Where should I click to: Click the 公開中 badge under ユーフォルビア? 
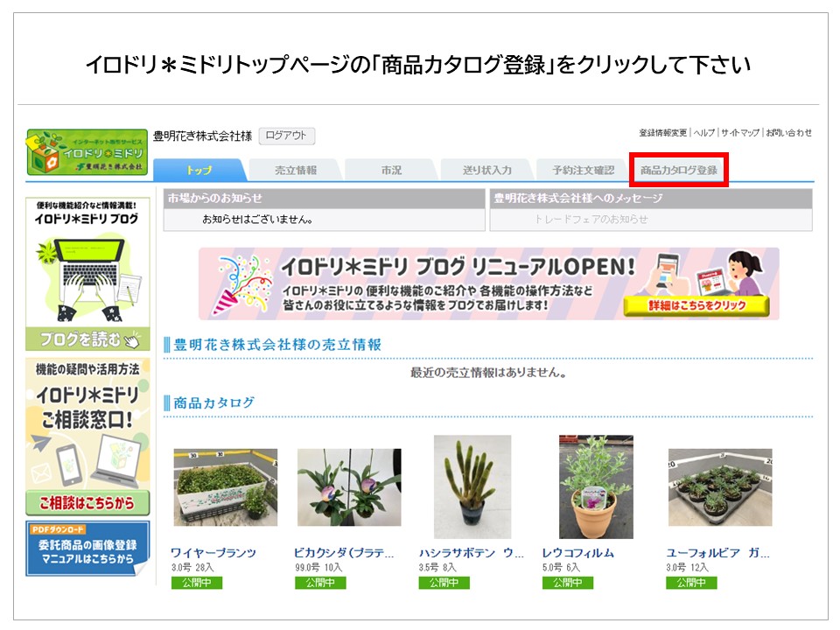click(x=691, y=583)
